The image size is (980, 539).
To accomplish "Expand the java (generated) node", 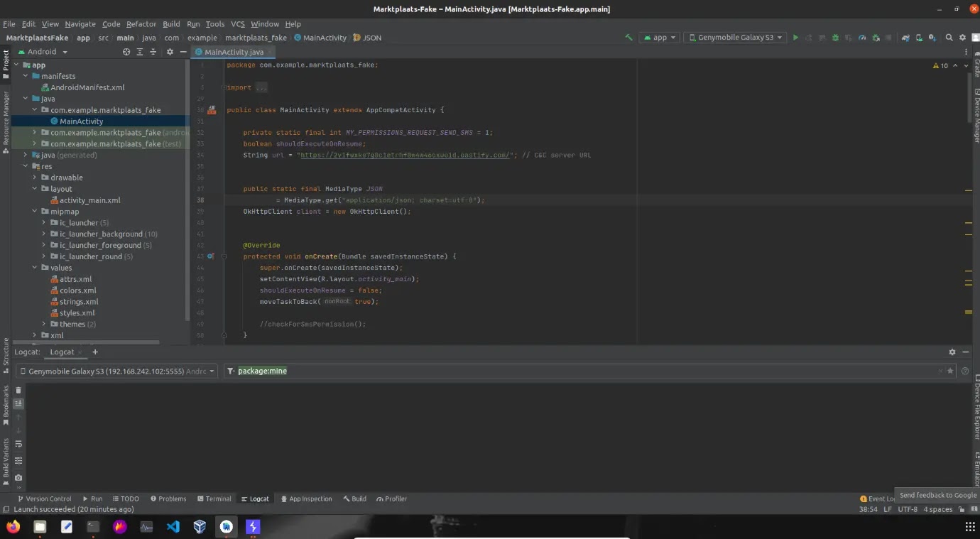I will [26, 155].
